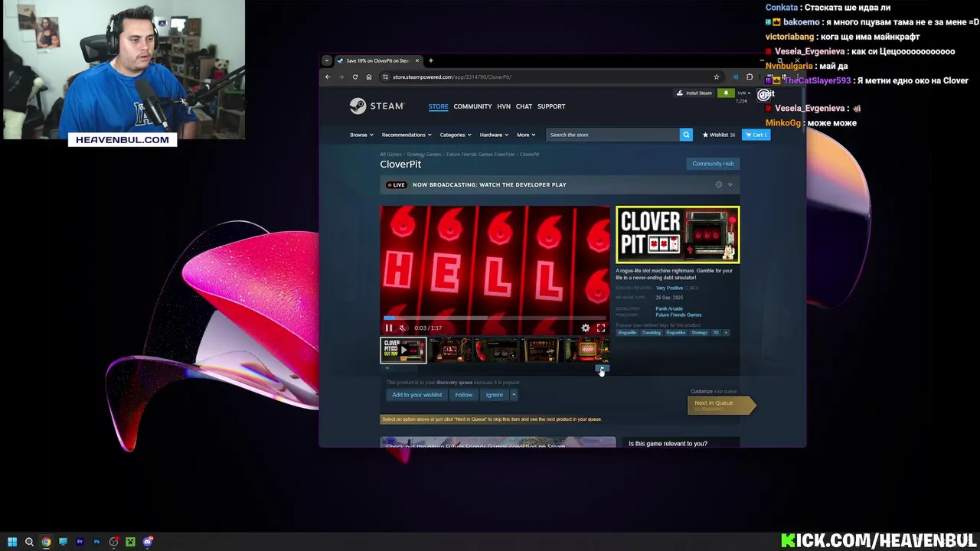Expand Recommendations dropdown
Image resolution: width=980 pixels, height=551 pixels.
[x=407, y=135]
